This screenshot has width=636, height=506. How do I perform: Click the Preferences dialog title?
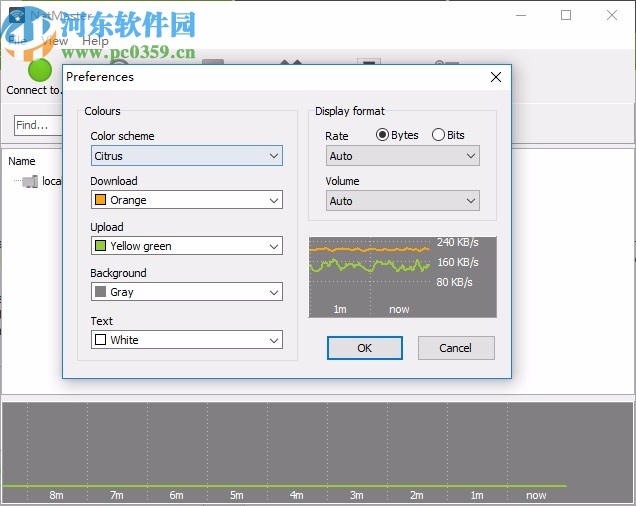tap(100, 77)
